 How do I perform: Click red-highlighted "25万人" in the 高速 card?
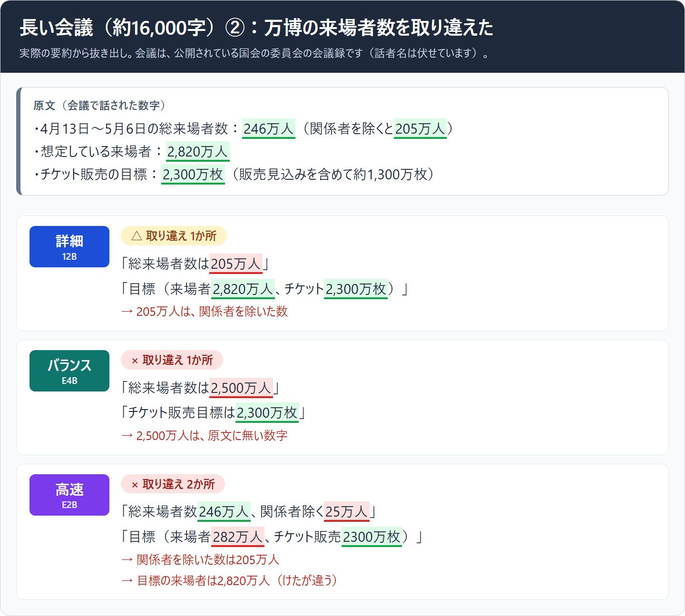347,511
